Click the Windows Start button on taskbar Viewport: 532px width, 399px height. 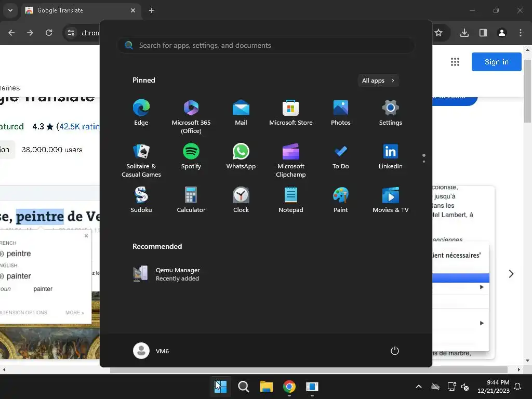[x=220, y=386]
